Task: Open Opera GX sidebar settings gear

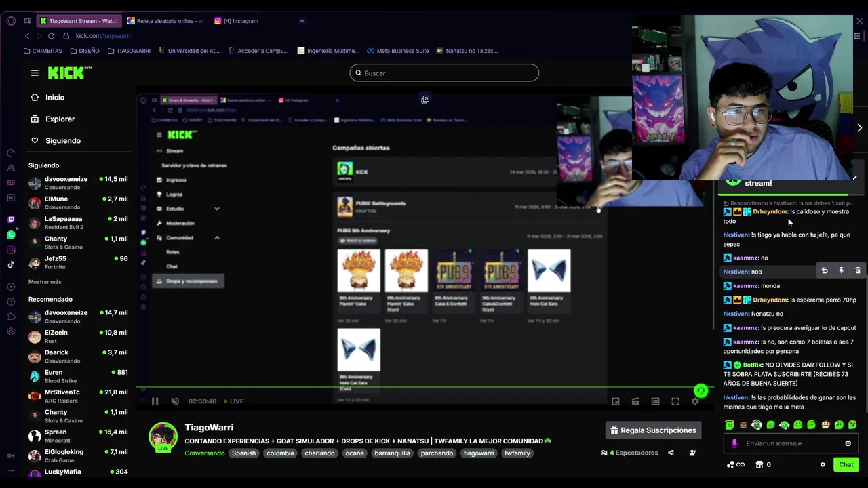Action: [11, 331]
